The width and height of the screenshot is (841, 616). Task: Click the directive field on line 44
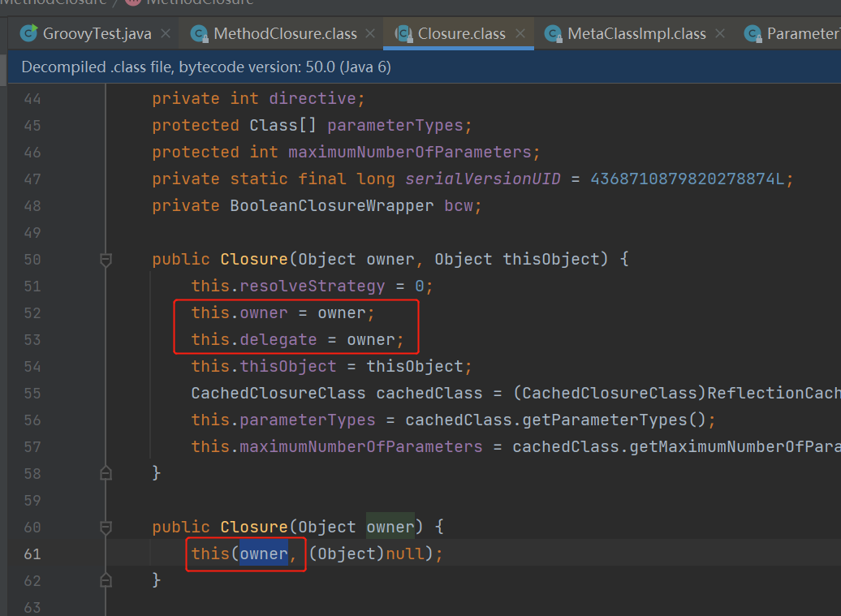[313, 99]
